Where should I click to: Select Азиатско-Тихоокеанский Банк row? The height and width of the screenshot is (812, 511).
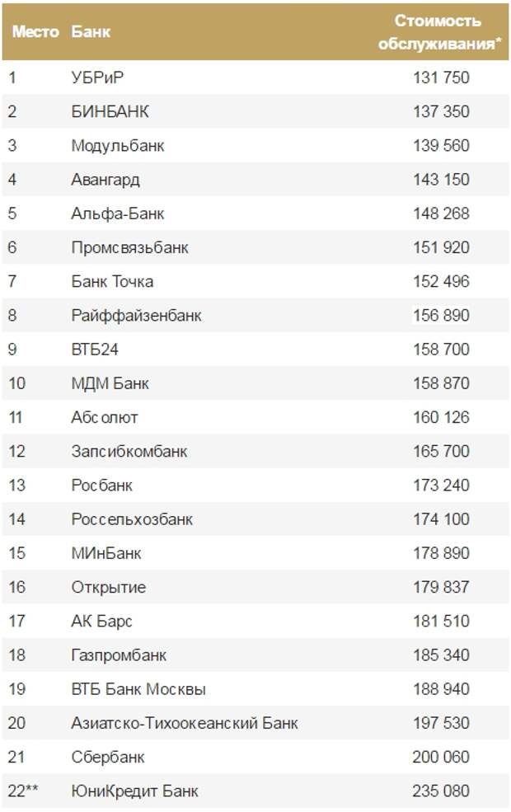255,723
